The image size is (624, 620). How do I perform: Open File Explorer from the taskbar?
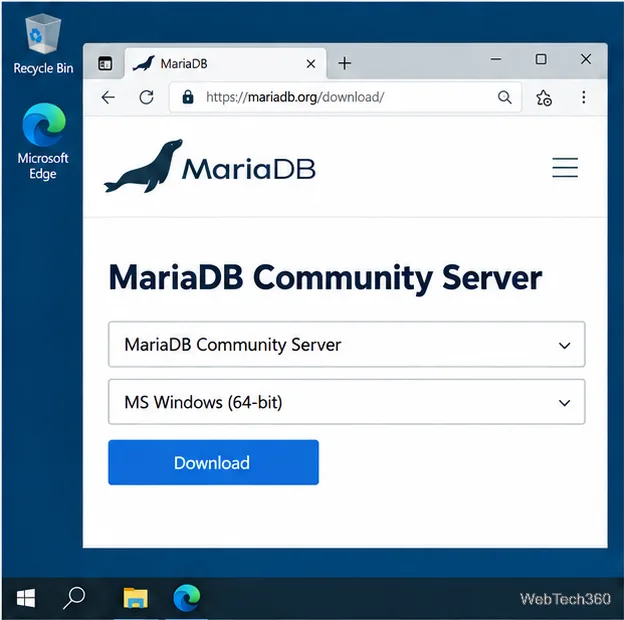pyautogui.click(x=135, y=598)
